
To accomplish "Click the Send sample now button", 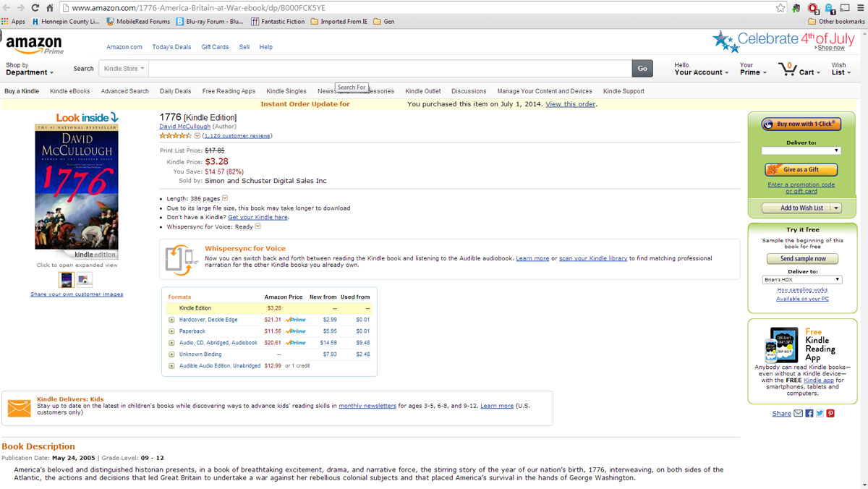I will point(802,258).
